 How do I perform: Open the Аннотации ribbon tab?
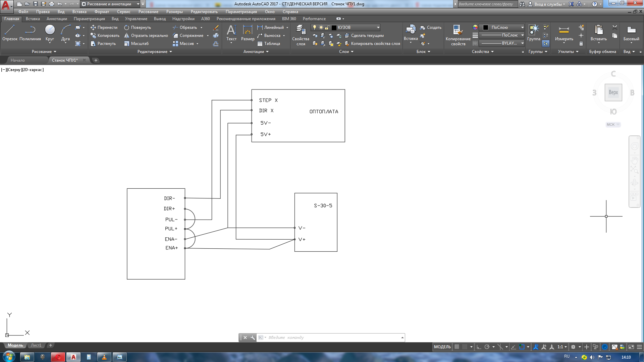coord(57,19)
